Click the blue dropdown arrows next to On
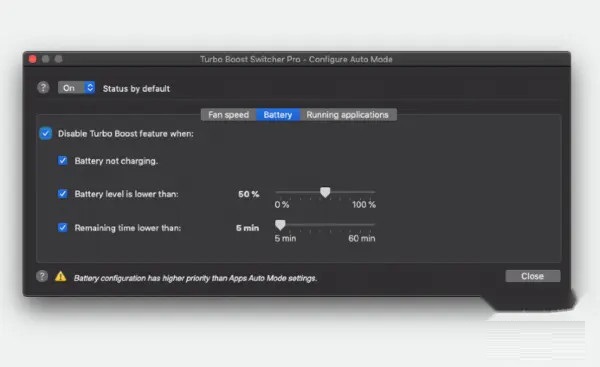 (90, 88)
